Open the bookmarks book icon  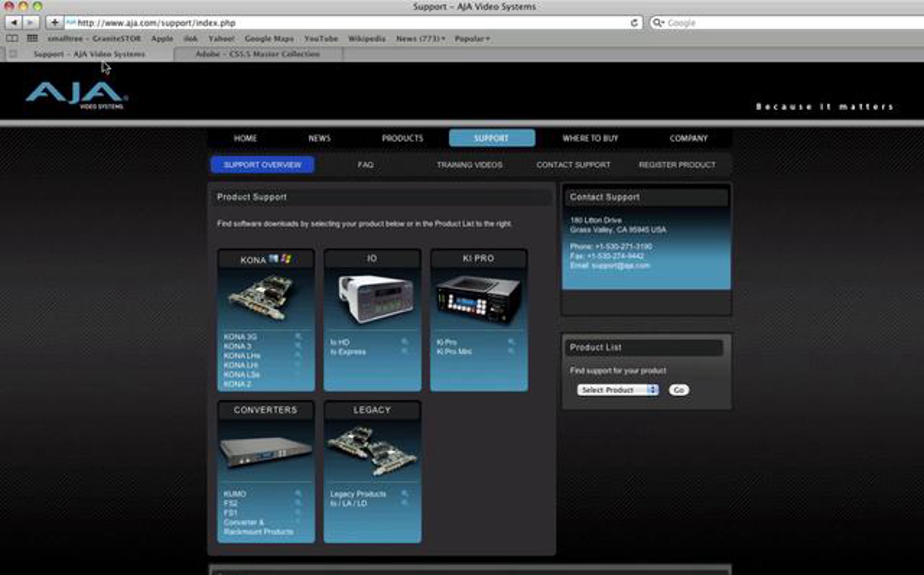(x=12, y=39)
